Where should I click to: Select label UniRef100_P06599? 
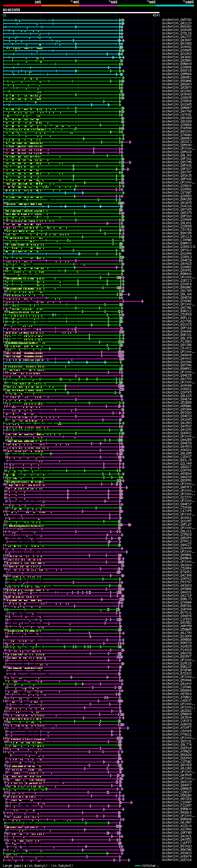point(177,128)
